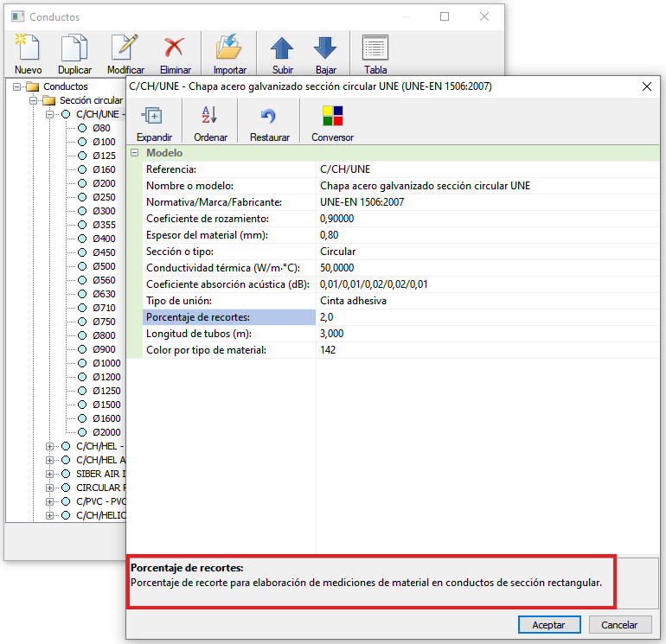Click the Coeficiente de rozamiento value 0,90000
Viewport: 666px width, 644px height.
point(488,219)
